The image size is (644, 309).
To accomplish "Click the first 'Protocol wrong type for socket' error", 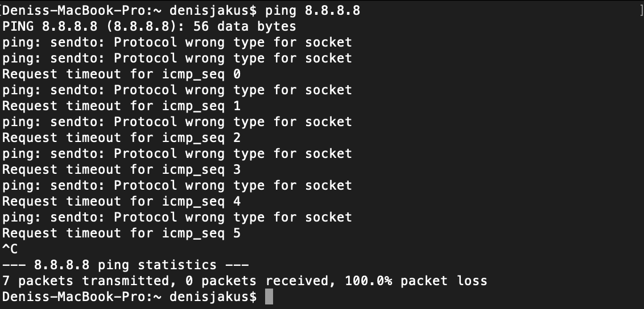I will click(x=233, y=42).
